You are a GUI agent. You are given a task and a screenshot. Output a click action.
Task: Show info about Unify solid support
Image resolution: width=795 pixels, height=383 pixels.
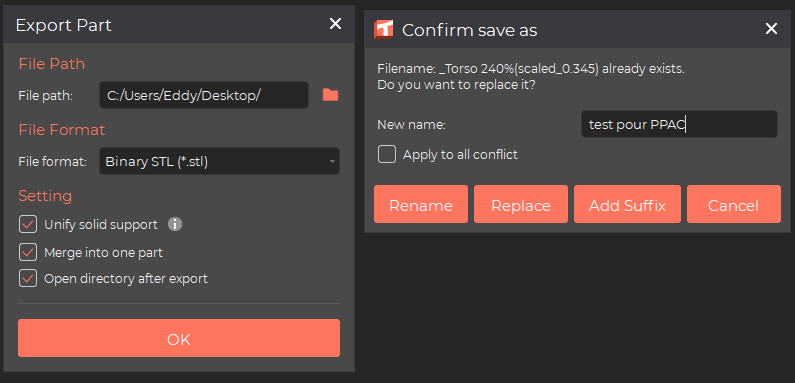click(175, 224)
